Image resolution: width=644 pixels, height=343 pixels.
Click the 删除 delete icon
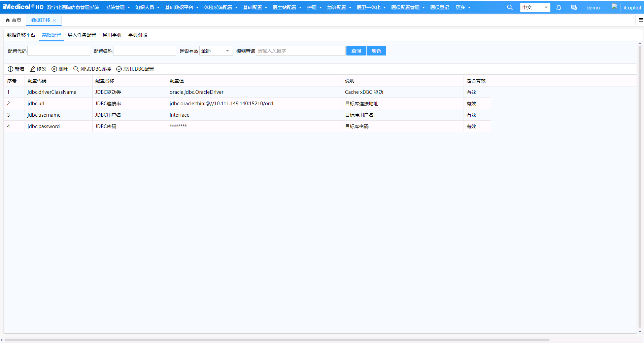coord(54,69)
